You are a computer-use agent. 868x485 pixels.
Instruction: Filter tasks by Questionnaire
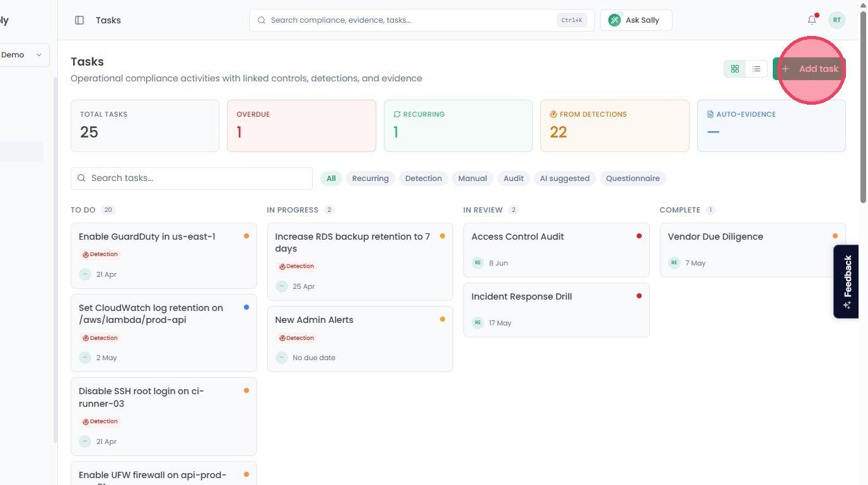click(633, 178)
